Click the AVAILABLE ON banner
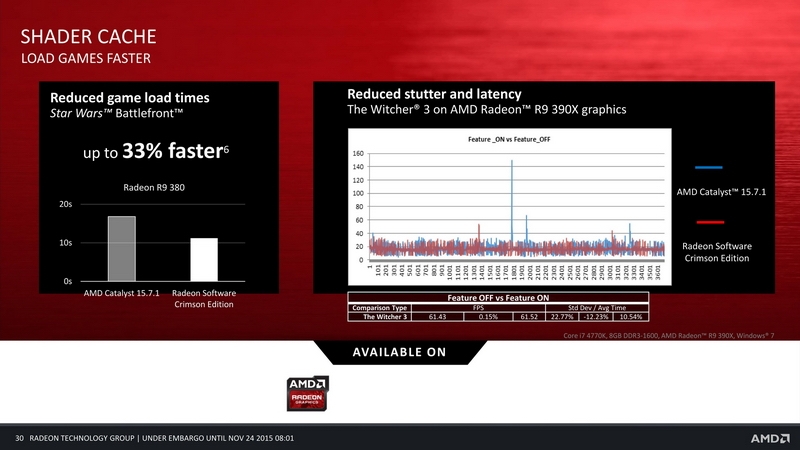800x450 pixels. pyautogui.click(x=399, y=352)
